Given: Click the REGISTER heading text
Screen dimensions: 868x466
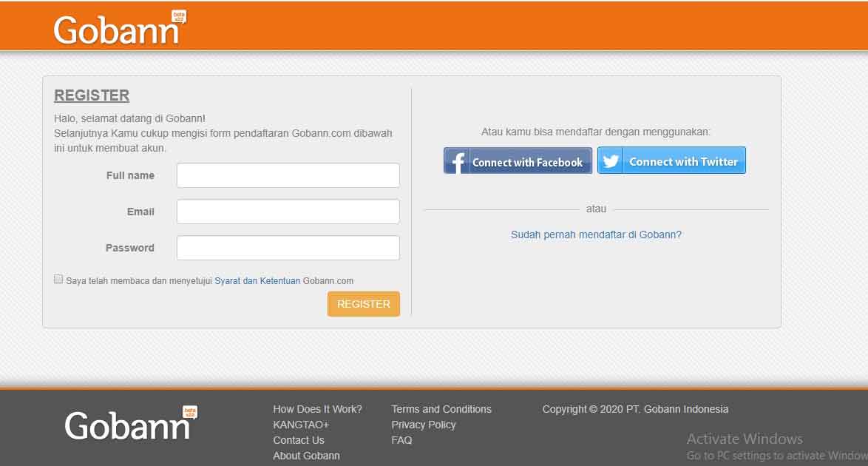Looking at the screenshot, I should point(92,95).
